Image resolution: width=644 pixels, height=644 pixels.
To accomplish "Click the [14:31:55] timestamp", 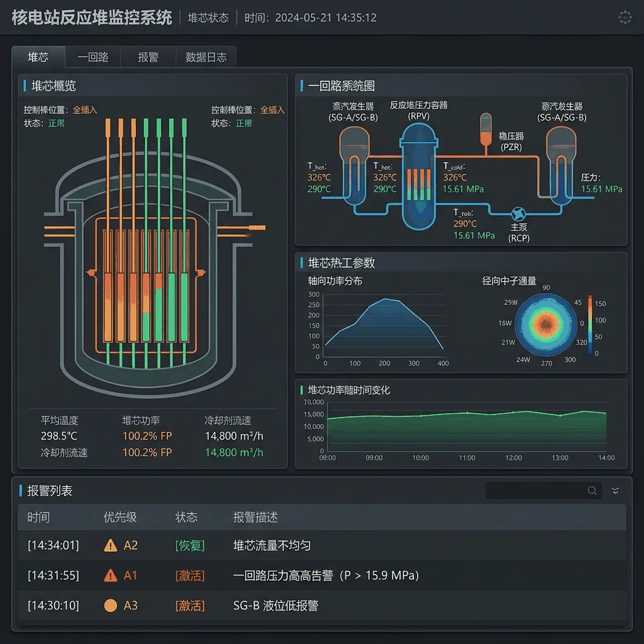I will (x=53, y=575).
